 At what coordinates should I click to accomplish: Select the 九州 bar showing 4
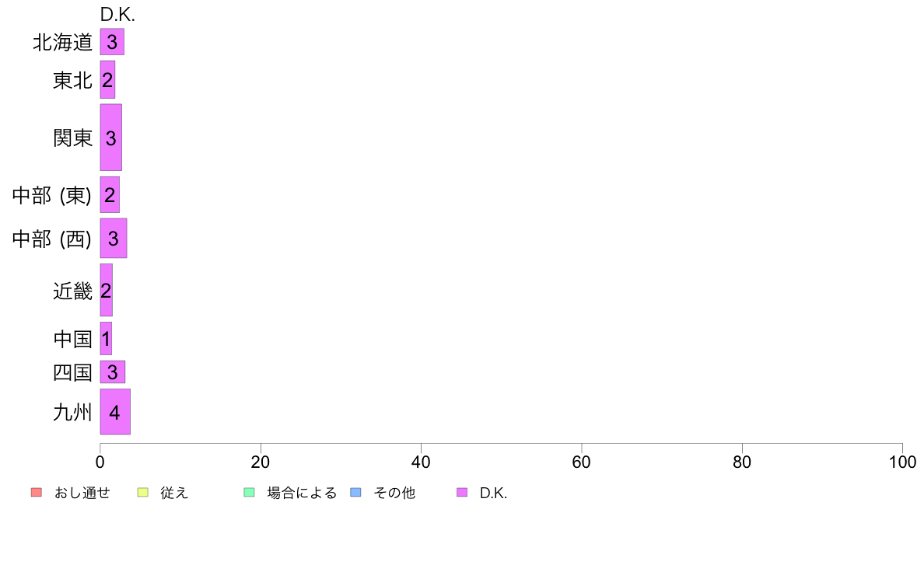tap(115, 412)
